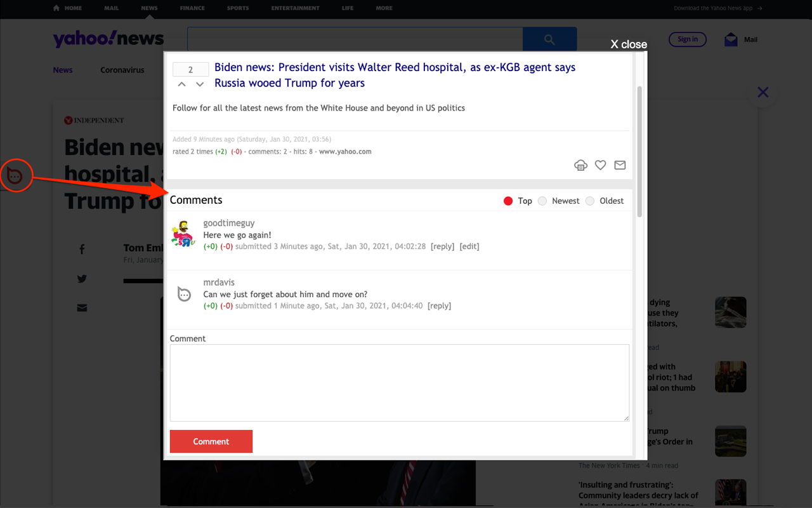This screenshot has width=812, height=508.
Task: Open the More navigation menu
Action: point(384,8)
